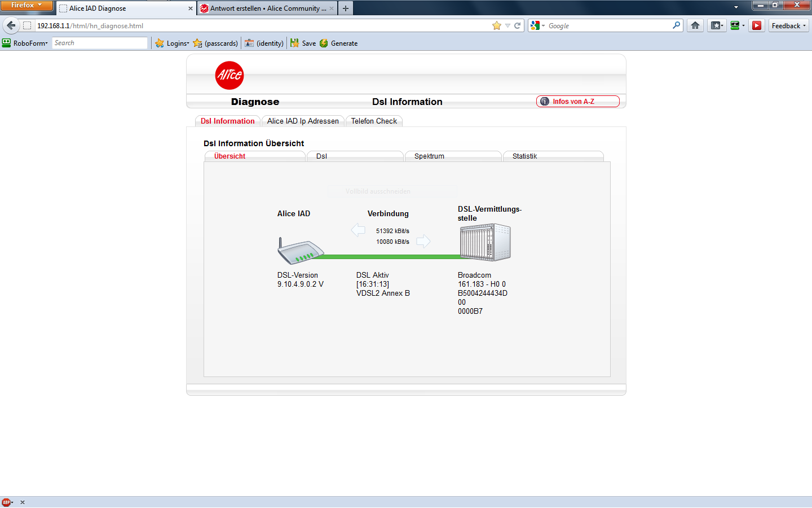Open the browser home page
The image size is (812, 508).
pos(695,25)
